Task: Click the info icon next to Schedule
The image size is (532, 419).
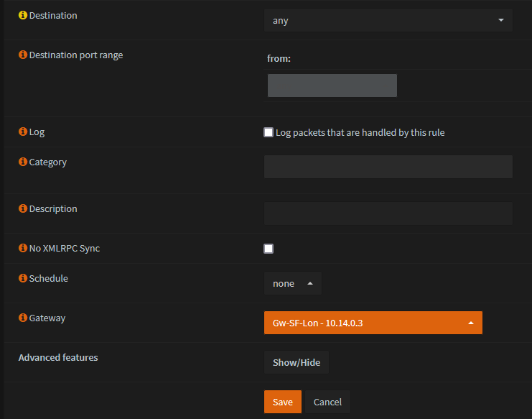Action: pos(23,278)
